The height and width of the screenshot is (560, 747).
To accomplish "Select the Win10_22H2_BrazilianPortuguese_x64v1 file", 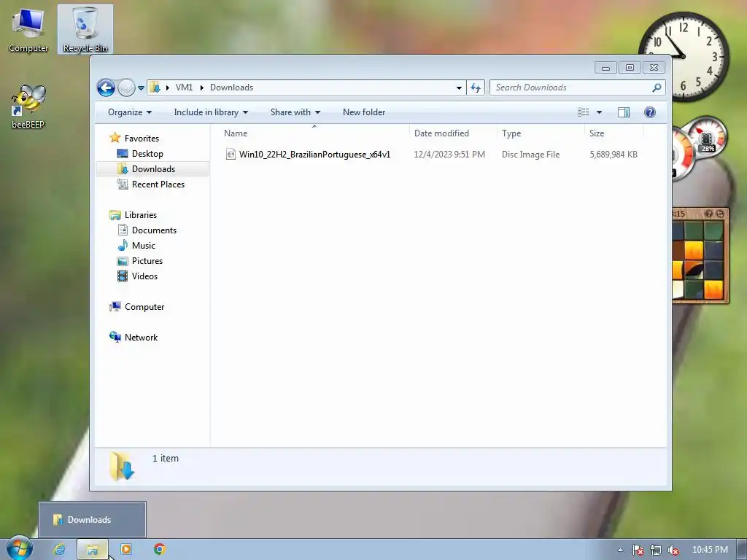I will pos(314,155).
